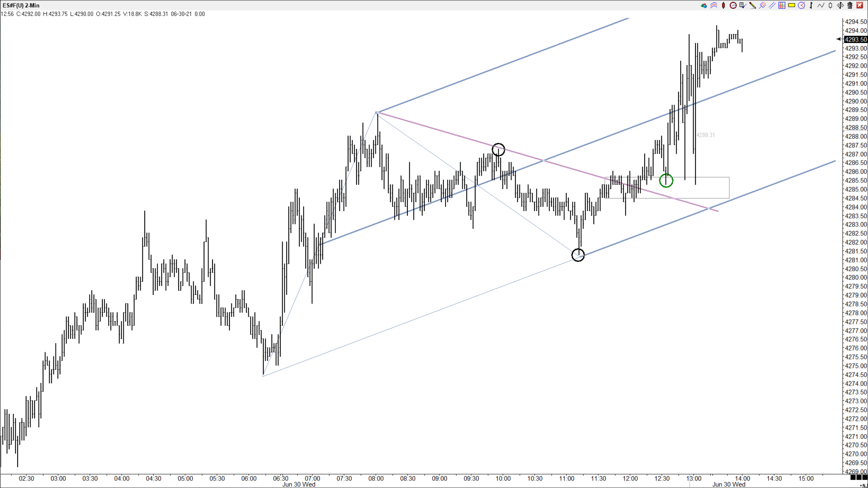Switch to hollow candle chart style

(830, 5)
